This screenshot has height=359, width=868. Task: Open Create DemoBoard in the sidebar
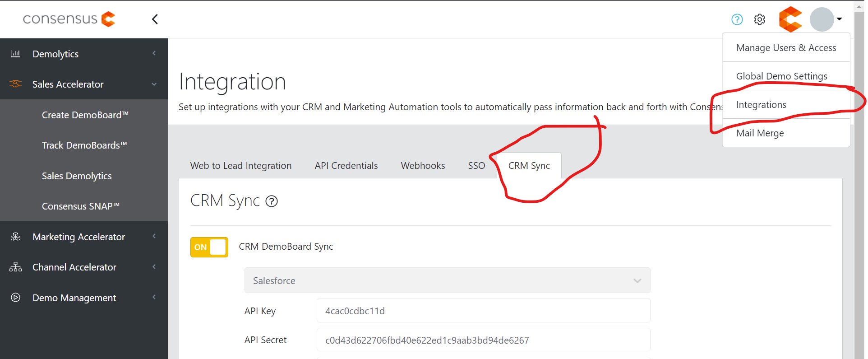tap(85, 115)
